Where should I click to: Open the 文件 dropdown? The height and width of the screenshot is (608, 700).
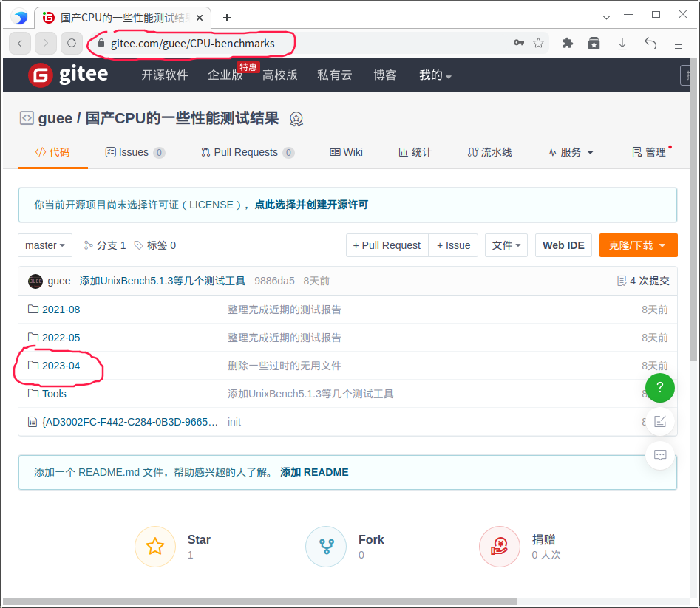(x=506, y=245)
